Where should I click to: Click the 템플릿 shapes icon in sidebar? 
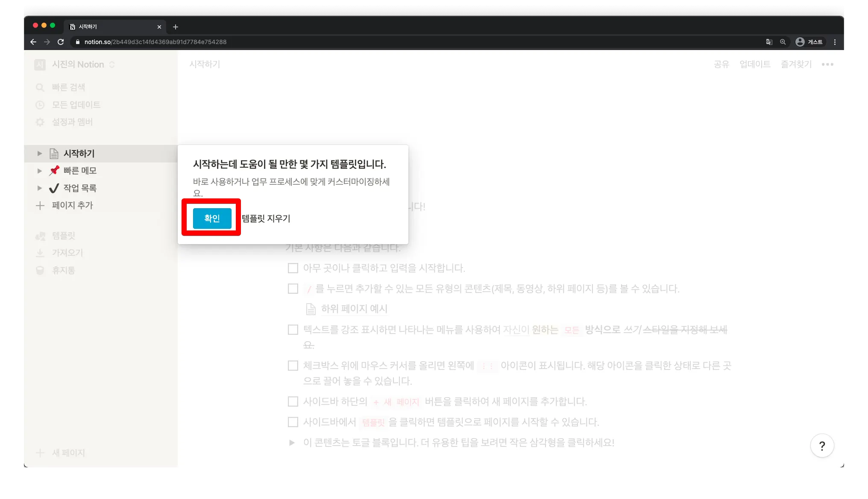(x=40, y=236)
